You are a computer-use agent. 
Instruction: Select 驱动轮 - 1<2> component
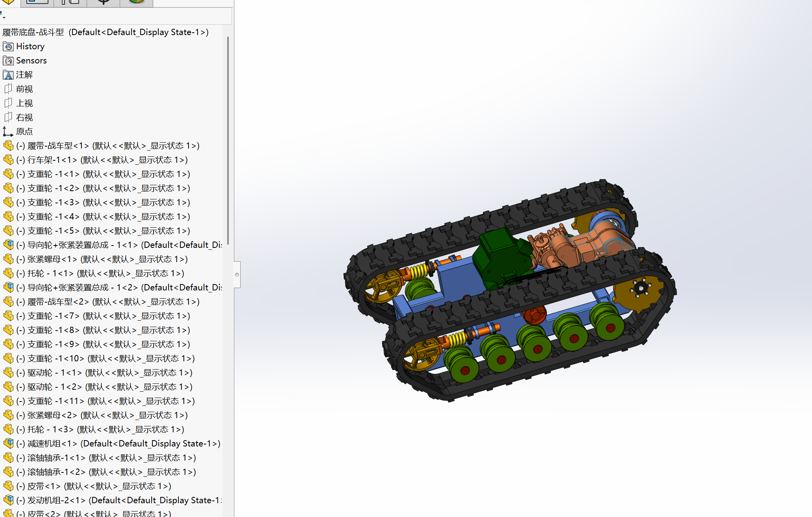click(x=104, y=387)
